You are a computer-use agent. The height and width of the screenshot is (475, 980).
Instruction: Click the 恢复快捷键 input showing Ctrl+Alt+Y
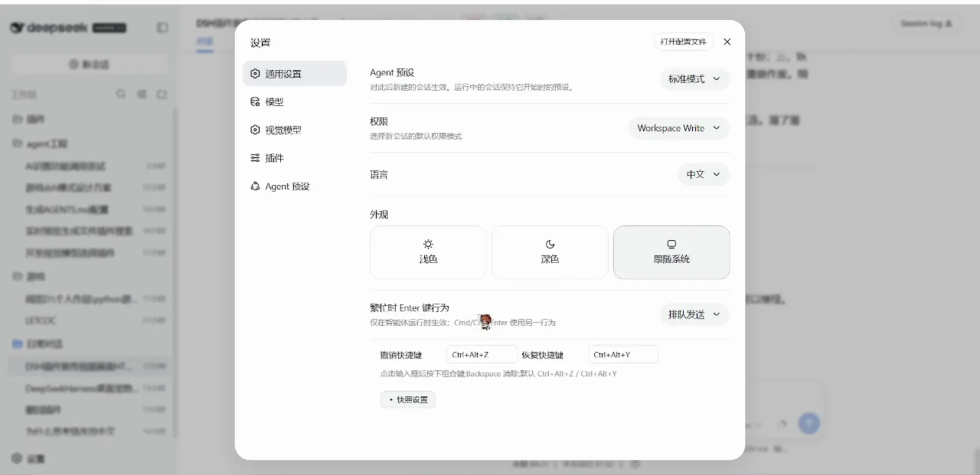click(623, 354)
